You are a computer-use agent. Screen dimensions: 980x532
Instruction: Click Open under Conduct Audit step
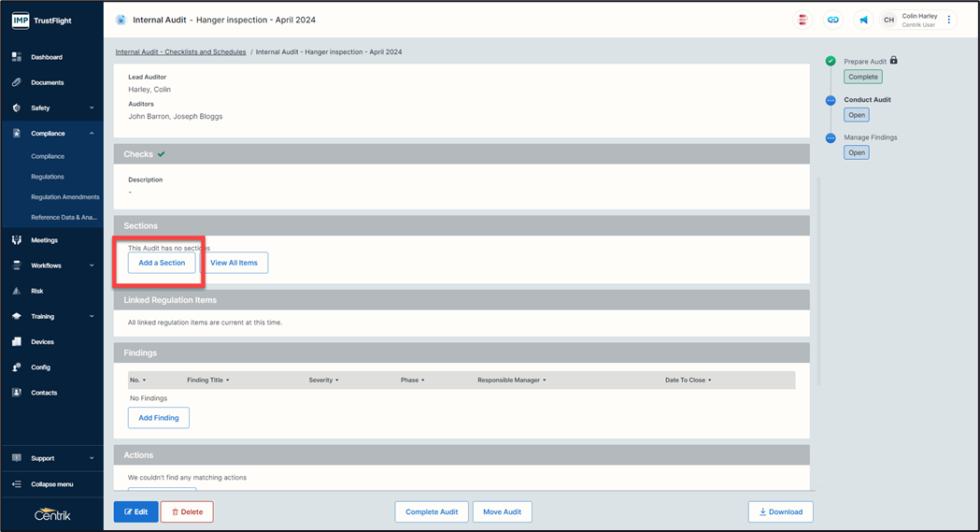click(856, 115)
